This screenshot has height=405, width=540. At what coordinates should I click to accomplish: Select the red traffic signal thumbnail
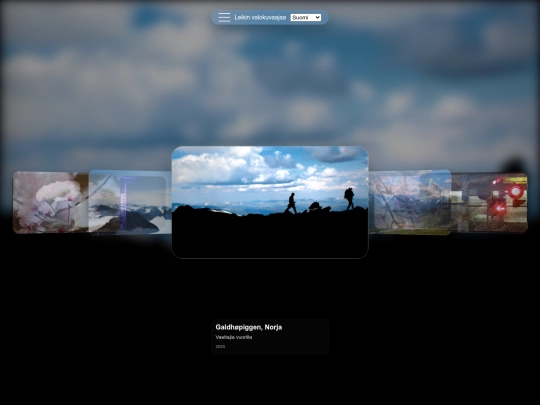tap(489, 203)
